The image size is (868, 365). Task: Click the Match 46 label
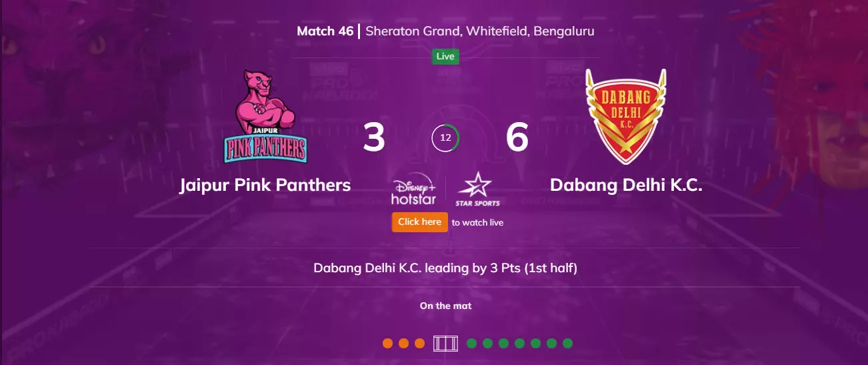[325, 31]
